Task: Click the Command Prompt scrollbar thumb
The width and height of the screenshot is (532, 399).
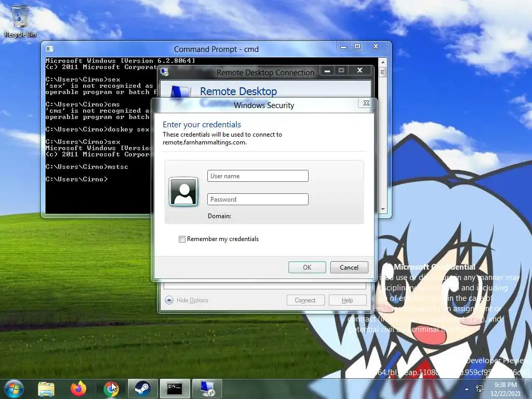Action: point(383,72)
